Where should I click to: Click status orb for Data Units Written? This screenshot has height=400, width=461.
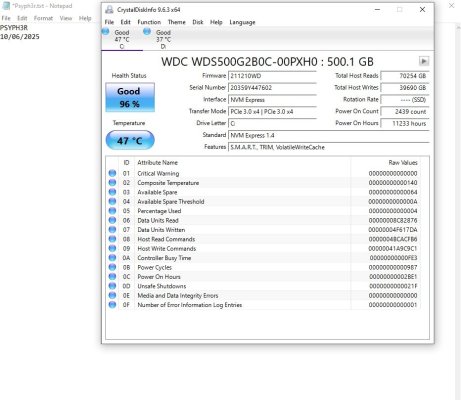click(x=112, y=230)
